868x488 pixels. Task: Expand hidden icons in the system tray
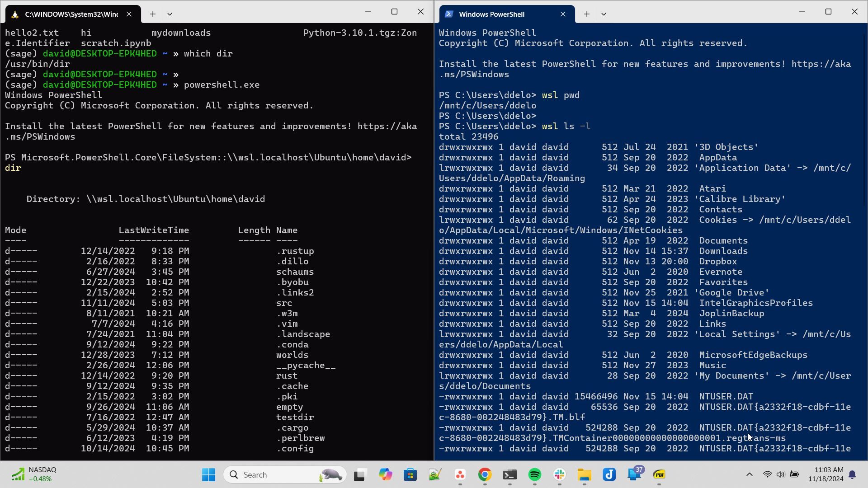(x=749, y=474)
